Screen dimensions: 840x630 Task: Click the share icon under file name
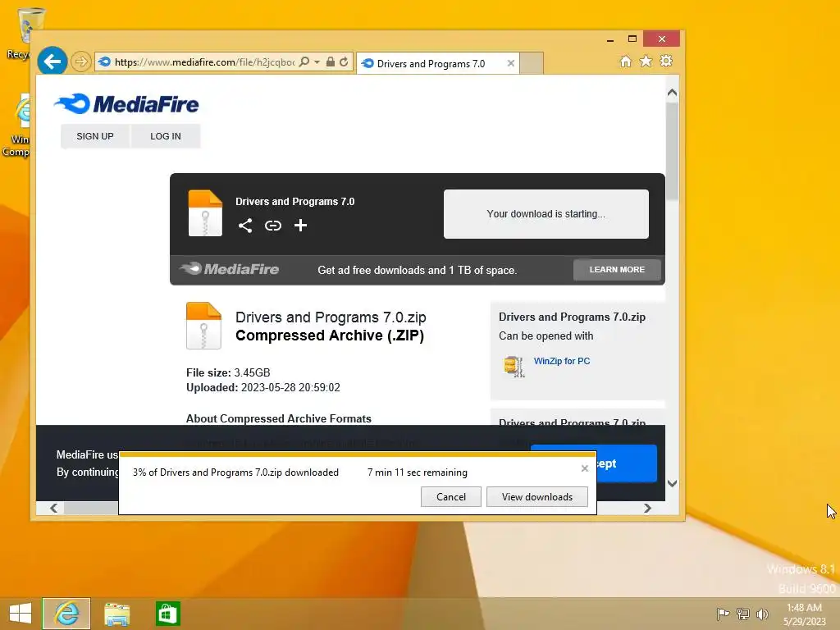245,226
